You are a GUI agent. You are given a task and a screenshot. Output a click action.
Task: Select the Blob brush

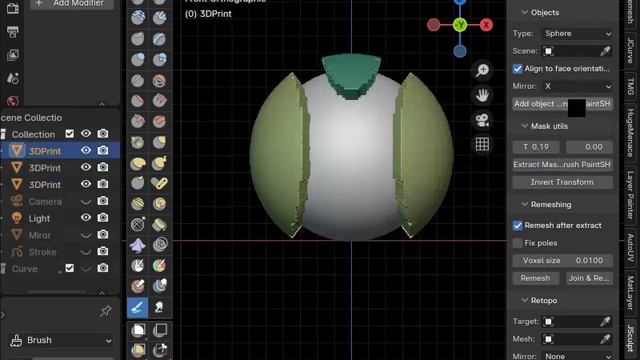coord(159,59)
